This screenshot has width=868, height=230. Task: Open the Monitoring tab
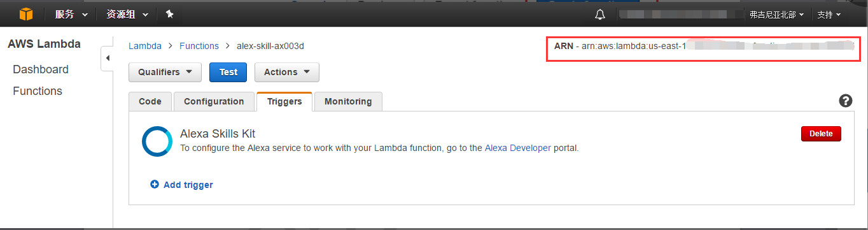[x=348, y=102]
